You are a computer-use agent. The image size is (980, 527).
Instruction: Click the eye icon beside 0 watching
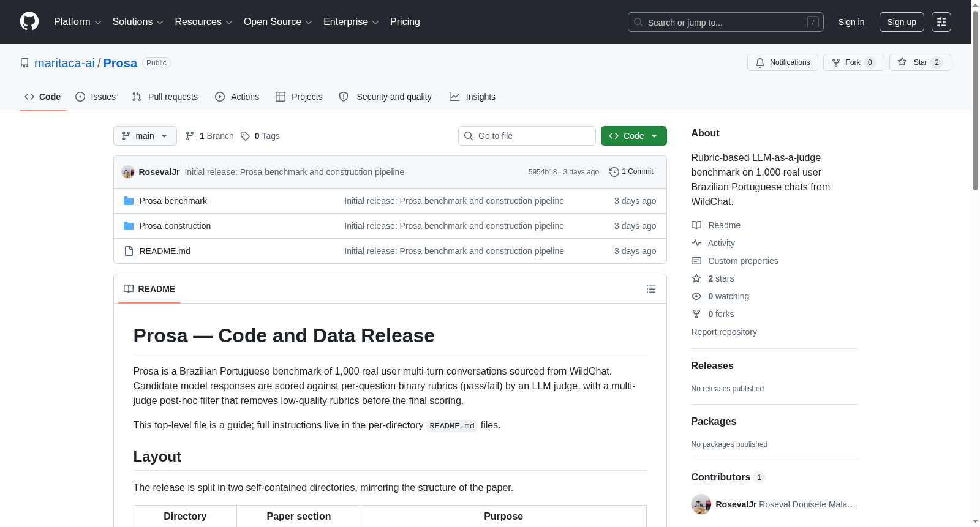(696, 296)
